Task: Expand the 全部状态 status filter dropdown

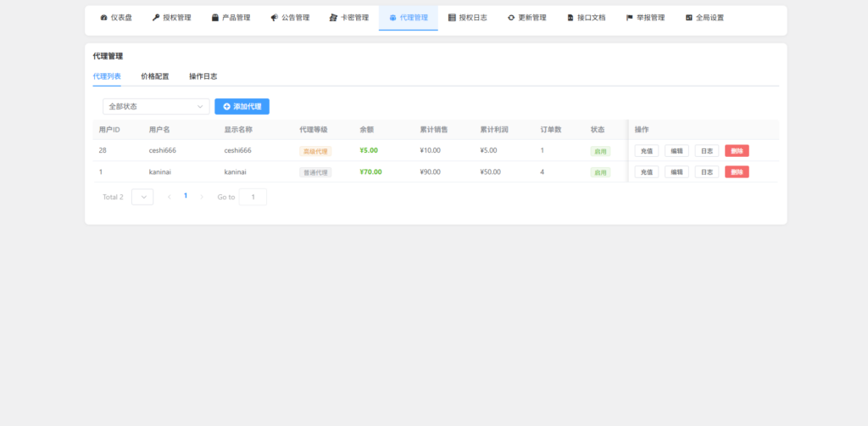Action: tap(156, 106)
